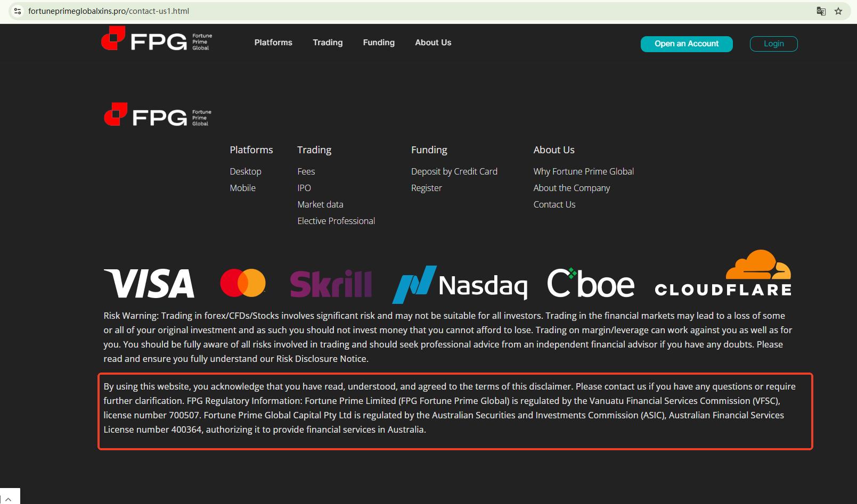Viewport: 857px width, 504px height.
Task: Click the Skrill logo
Action: click(331, 284)
